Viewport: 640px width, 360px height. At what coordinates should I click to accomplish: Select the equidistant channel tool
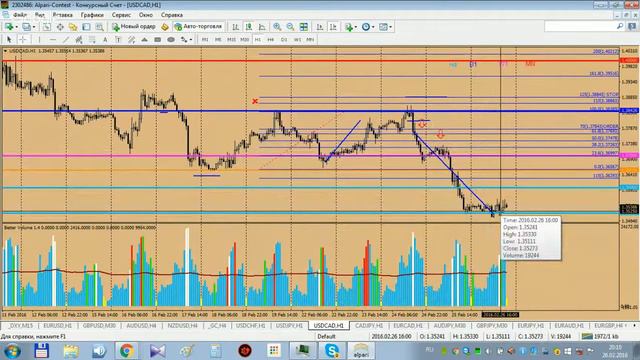pyautogui.click(x=79, y=40)
